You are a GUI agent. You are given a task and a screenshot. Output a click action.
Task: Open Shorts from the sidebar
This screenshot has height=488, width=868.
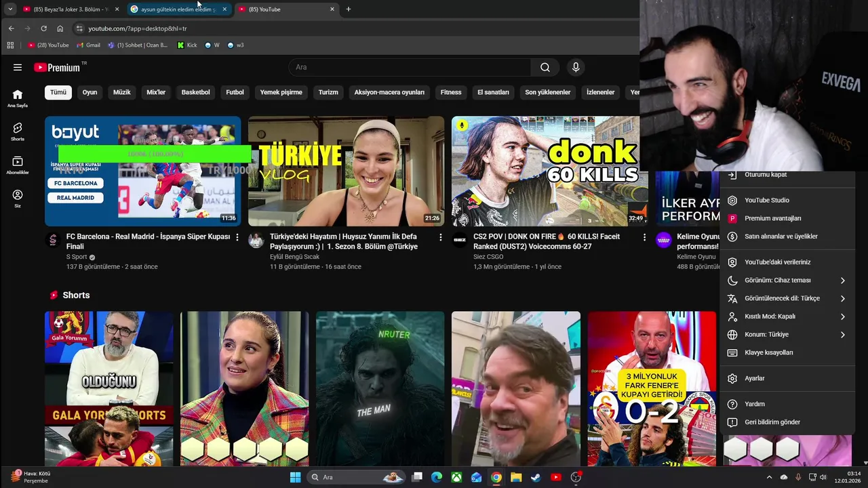coord(18,131)
